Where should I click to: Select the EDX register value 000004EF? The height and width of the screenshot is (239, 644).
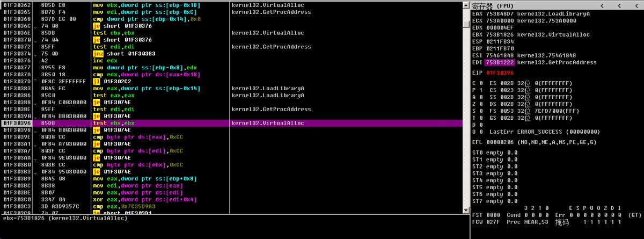click(x=501, y=27)
